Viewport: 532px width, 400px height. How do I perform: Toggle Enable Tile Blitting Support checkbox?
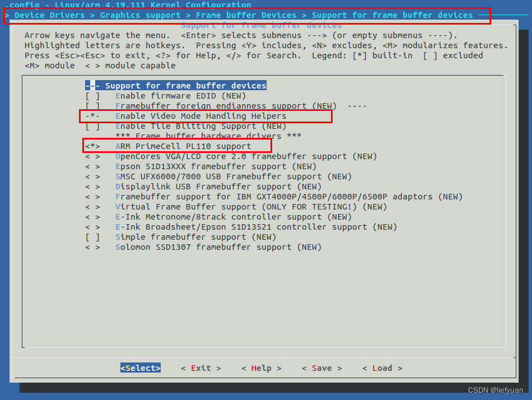92,126
